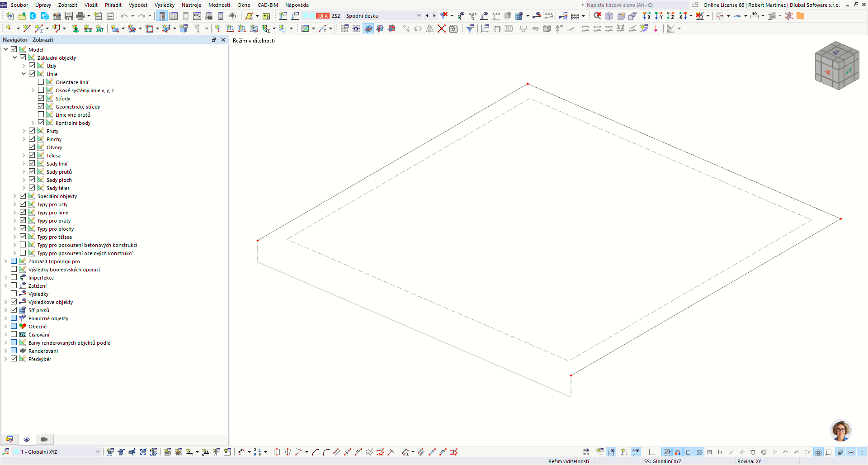Click SS: Globální XYZ in status bar
The image size is (868, 465).
[x=663, y=461]
